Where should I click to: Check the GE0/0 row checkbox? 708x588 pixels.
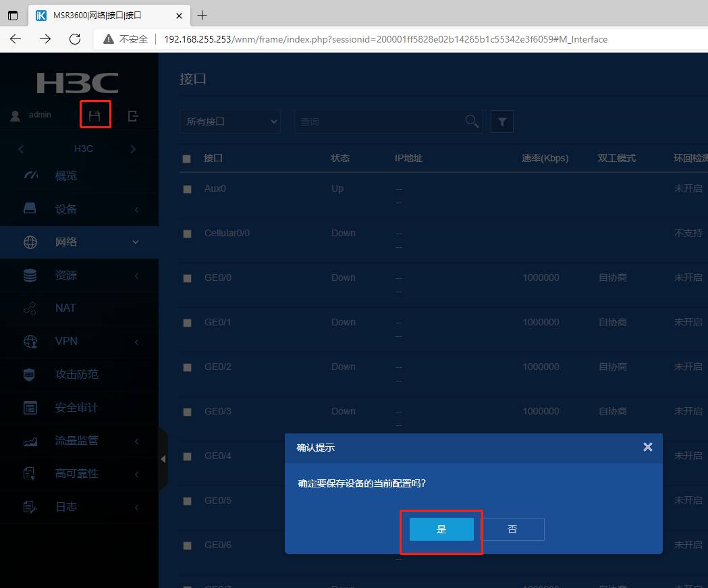coord(187,278)
